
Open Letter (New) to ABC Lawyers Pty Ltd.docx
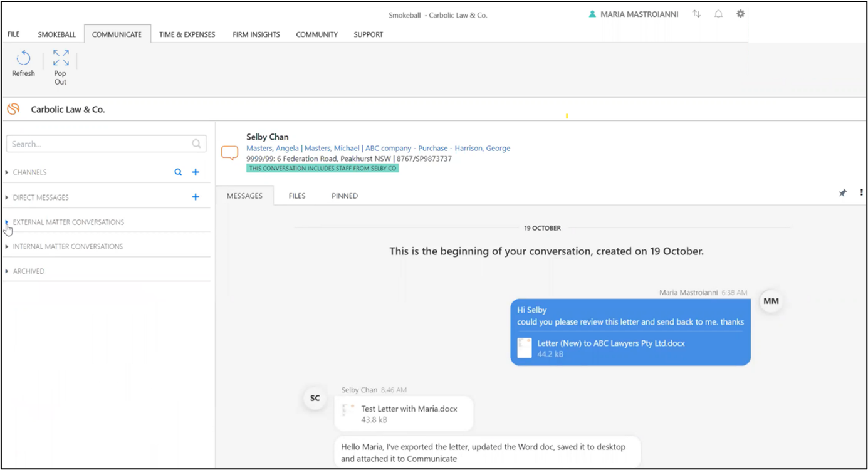click(611, 343)
